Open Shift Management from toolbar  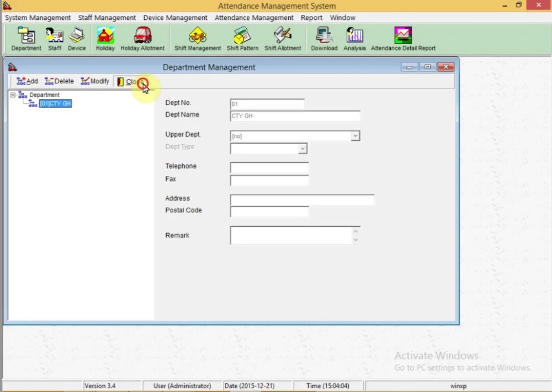[x=198, y=39]
